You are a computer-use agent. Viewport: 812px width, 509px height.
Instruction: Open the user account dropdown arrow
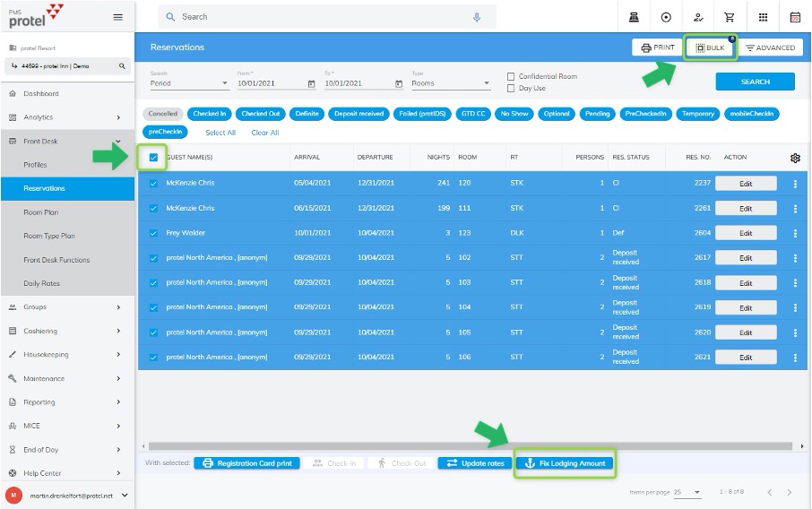click(x=125, y=496)
